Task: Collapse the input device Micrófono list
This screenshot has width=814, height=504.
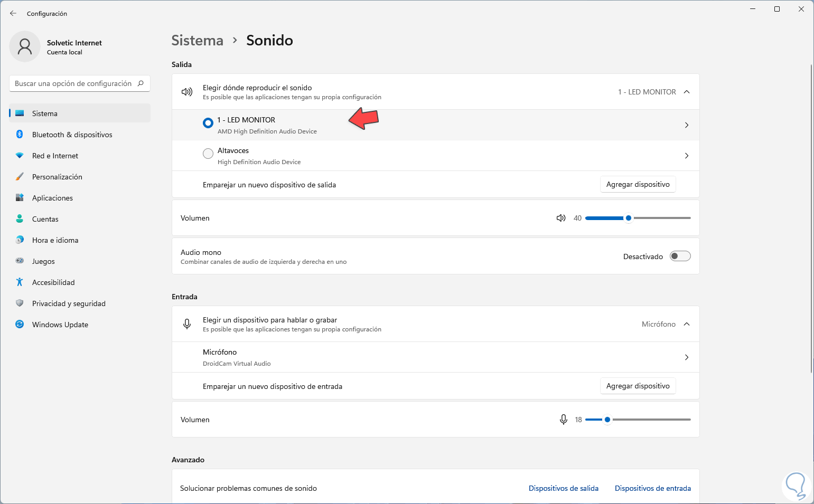Action: 687,324
